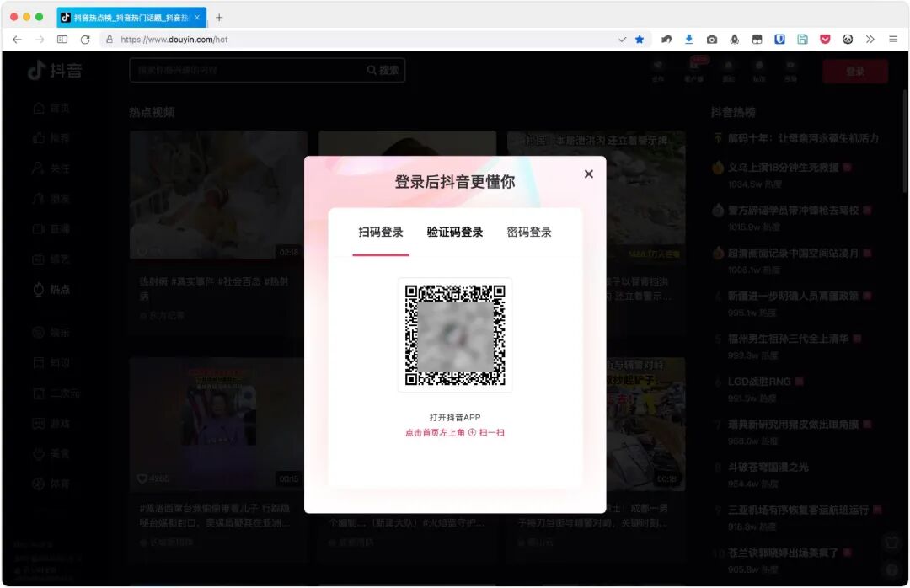The height and width of the screenshot is (588, 910).
Task: Switch to 验证码登录 tab
Action: tap(454, 233)
